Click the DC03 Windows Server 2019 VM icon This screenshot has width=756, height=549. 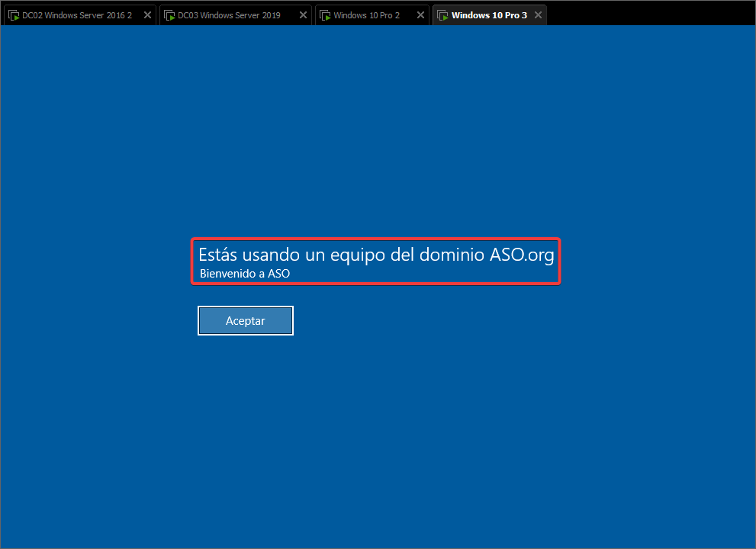pos(169,15)
